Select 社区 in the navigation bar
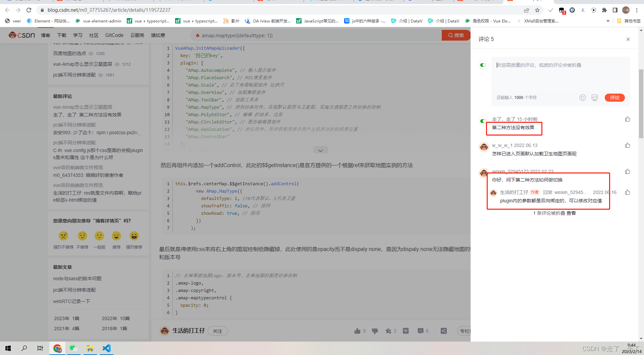The width and height of the screenshot is (644, 355). (93, 35)
